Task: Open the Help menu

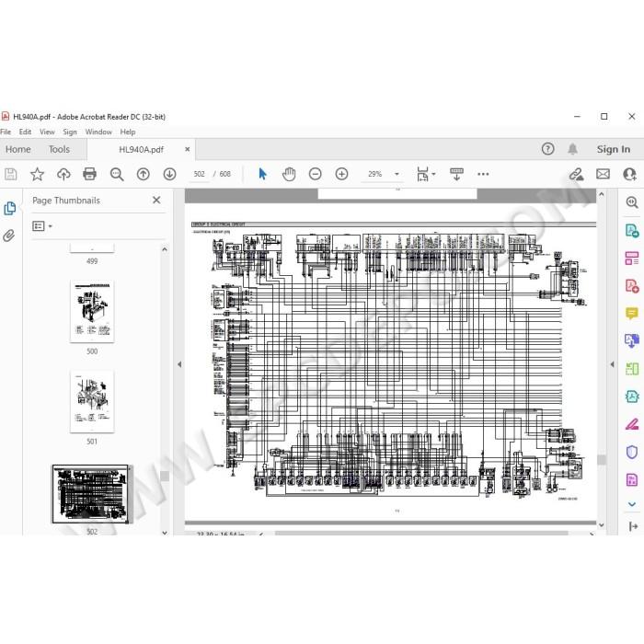Action: tap(128, 132)
